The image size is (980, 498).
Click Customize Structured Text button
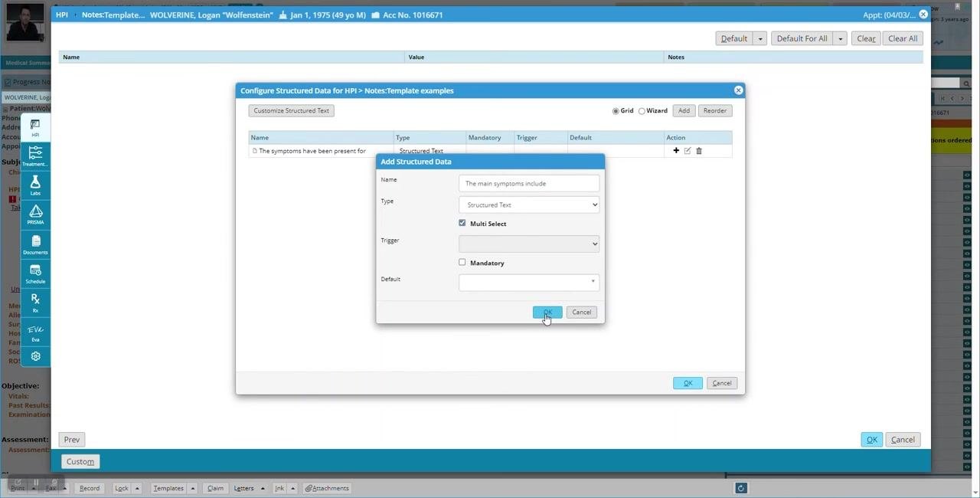coord(291,110)
